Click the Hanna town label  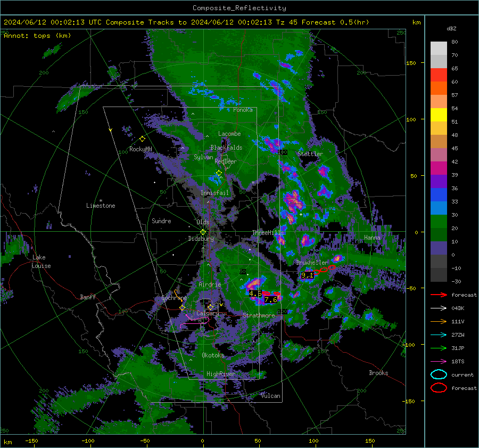click(372, 237)
